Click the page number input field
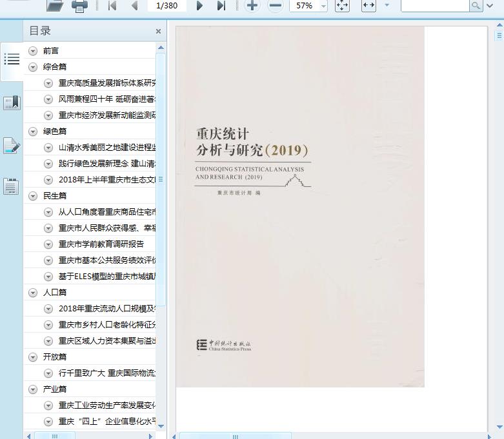This screenshot has width=504, height=439. click(167, 6)
